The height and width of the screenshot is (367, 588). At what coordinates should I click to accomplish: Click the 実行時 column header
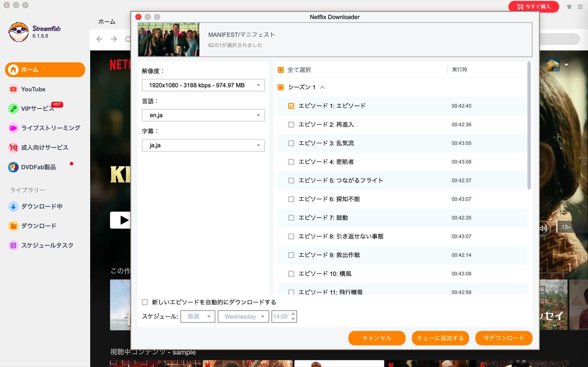click(x=459, y=70)
